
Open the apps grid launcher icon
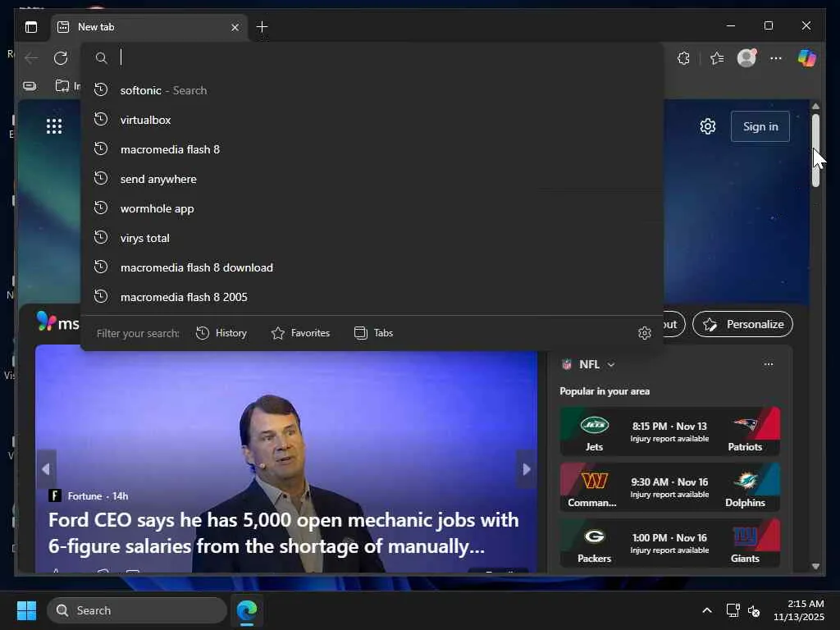coord(54,126)
